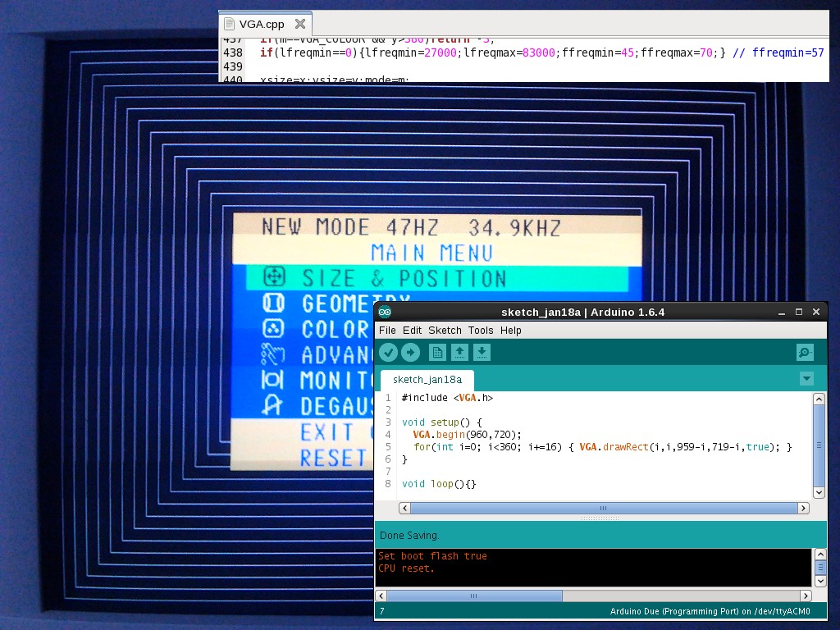Select the sketch_jan18a tab
Screen dimensions: 840x630
[427, 380]
